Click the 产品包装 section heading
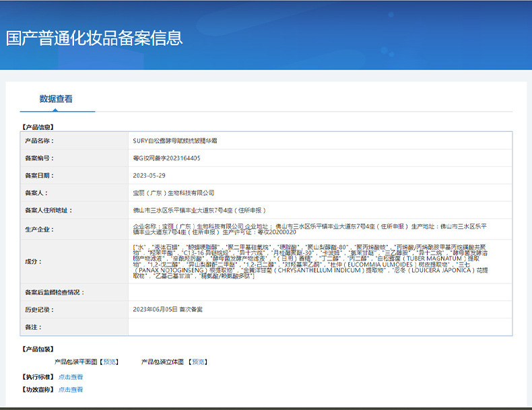The width and height of the screenshot is (532, 410). tap(38, 349)
